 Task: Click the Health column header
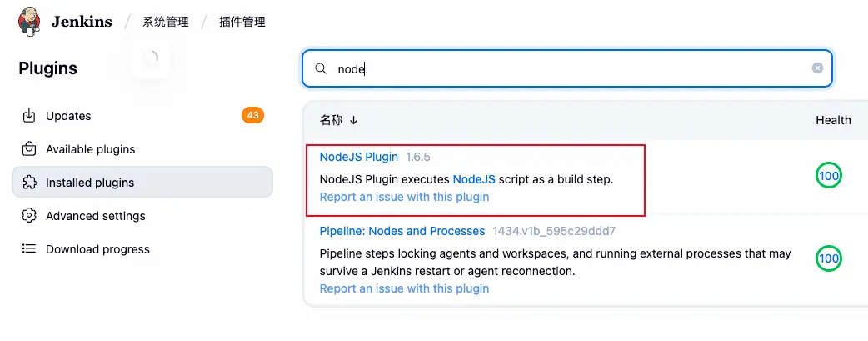click(833, 120)
